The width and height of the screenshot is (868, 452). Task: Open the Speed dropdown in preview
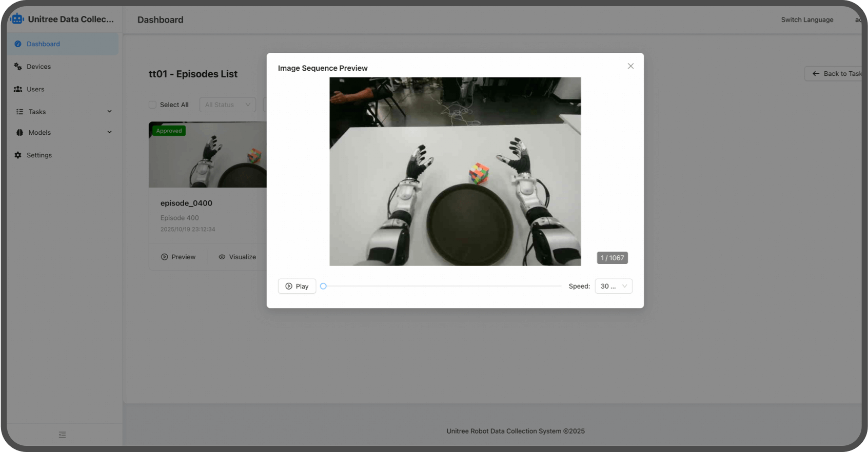click(x=614, y=286)
